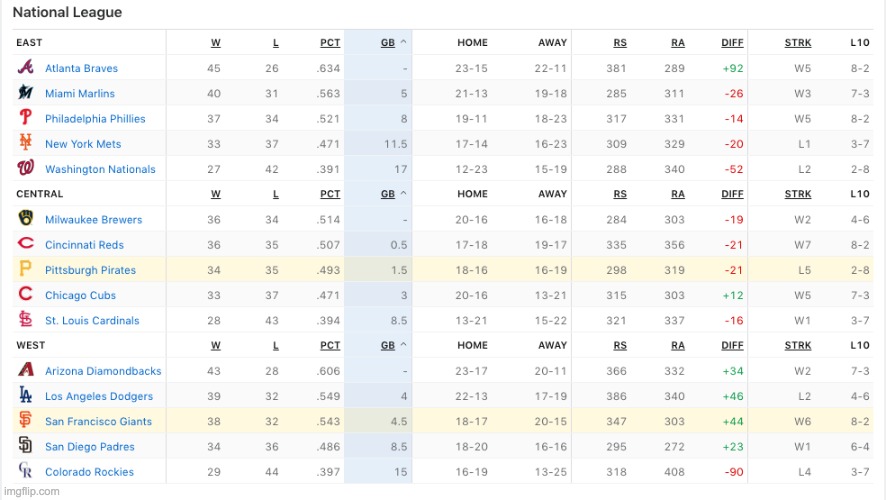Click the New York Mets logo
This screenshot has height=500, width=886.
click(25, 142)
